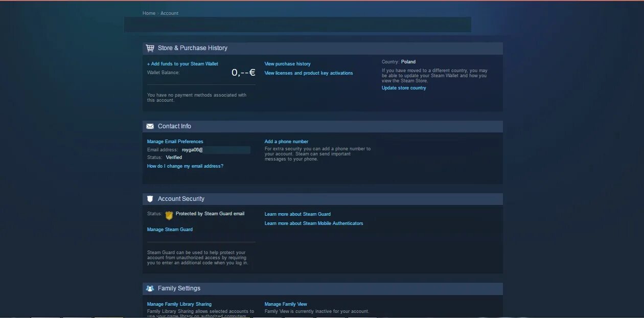Click the envelope icon beside Contact Info
Screen dimensions: 644x318
click(150, 126)
